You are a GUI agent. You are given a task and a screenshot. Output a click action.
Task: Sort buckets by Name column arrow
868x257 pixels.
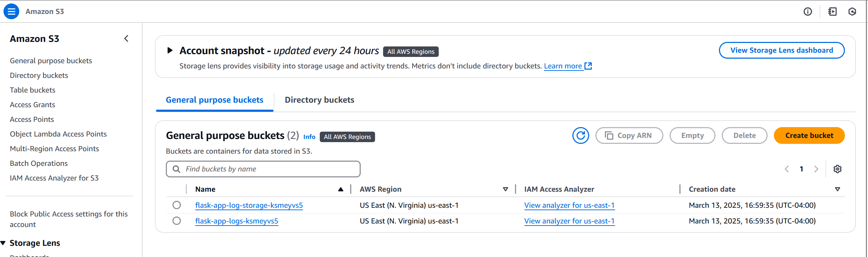(x=340, y=189)
